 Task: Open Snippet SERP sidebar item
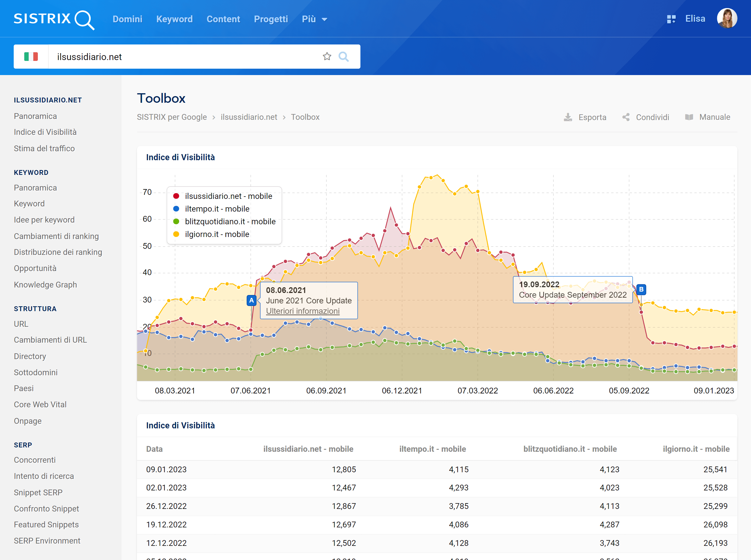click(x=38, y=492)
